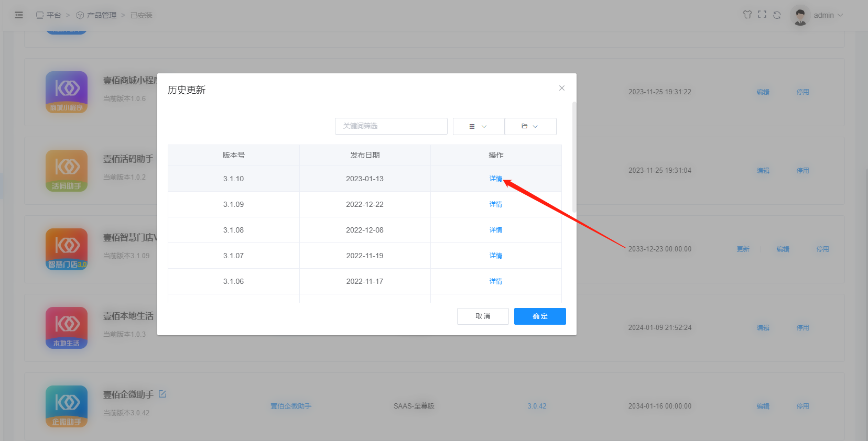Click the 壹佰本地生活 app icon
Viewport: 868px width, 441px height.
coord(67,328)
